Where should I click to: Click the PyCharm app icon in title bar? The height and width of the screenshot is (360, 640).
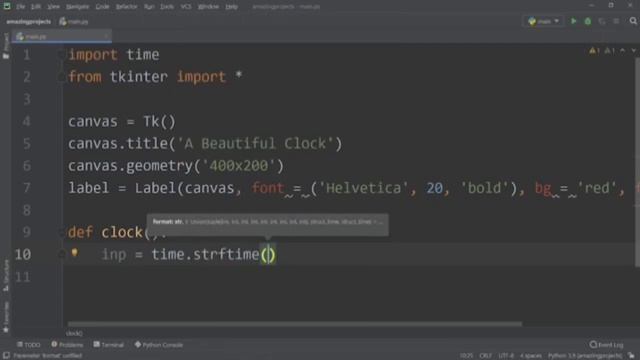(x=7, y=6)
